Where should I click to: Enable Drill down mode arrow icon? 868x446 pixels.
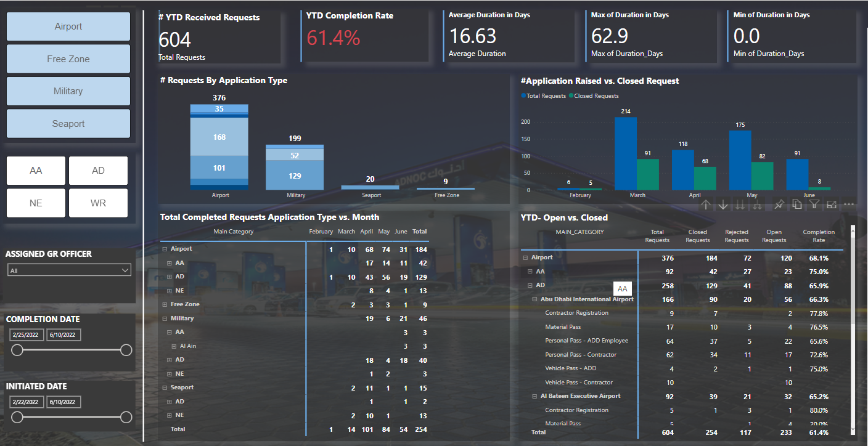723,205
